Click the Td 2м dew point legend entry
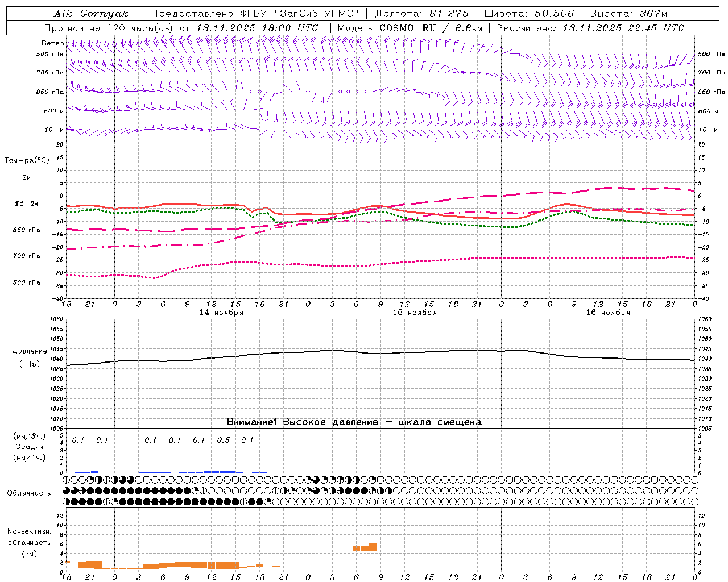 27,203
